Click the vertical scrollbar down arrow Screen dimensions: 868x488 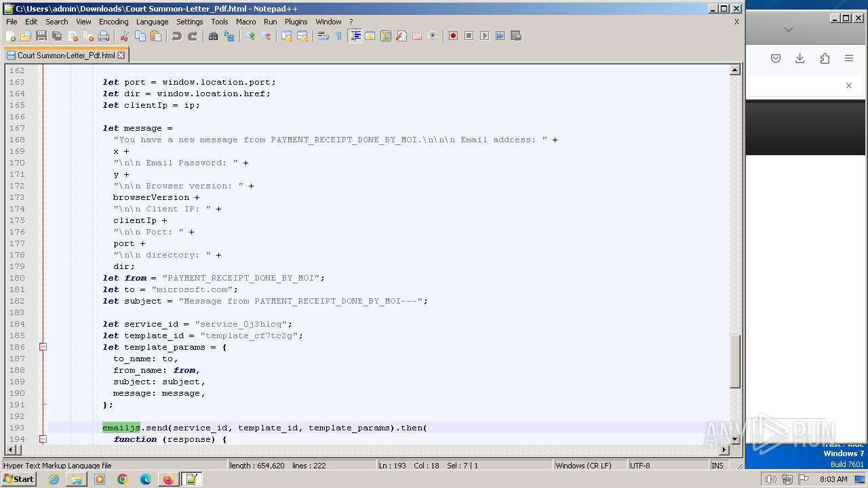click(x=735, y=439)
